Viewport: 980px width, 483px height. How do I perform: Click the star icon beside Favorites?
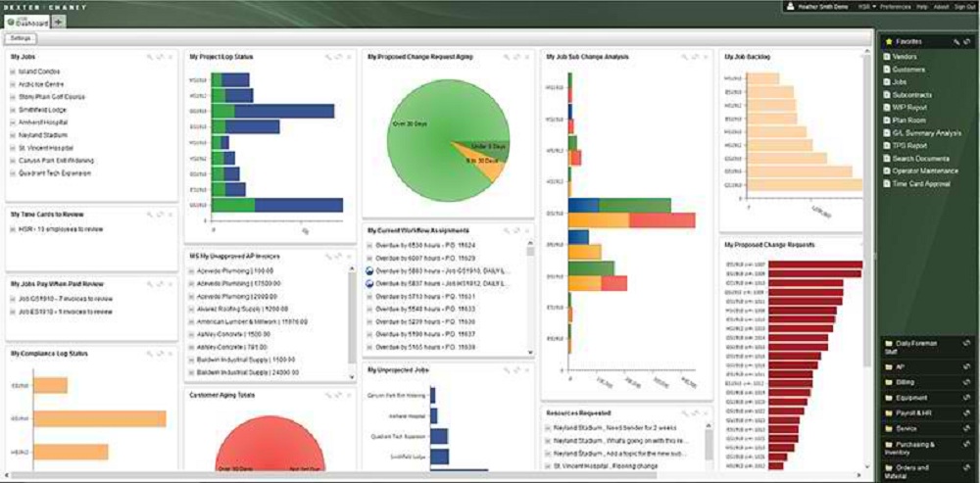(889, 42)
